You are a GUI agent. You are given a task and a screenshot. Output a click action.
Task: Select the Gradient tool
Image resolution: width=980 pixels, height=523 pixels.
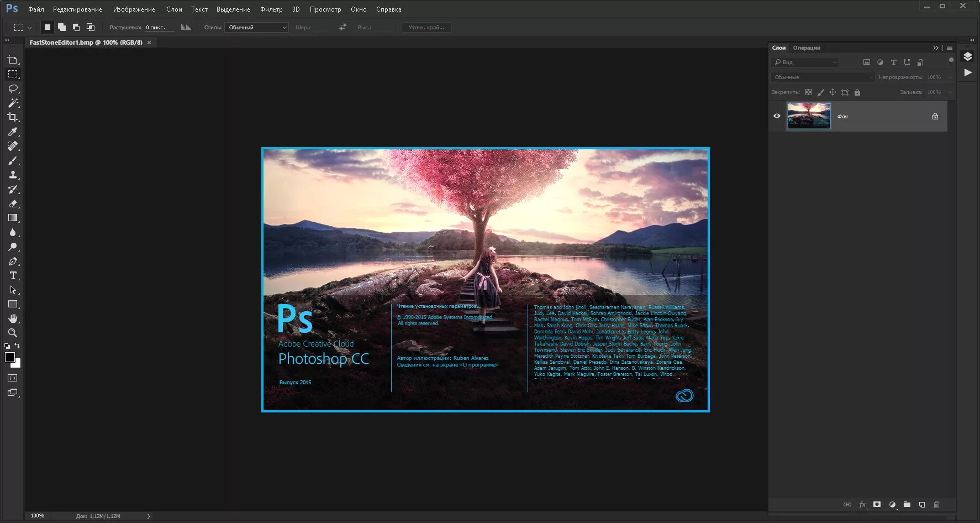coord(13,218)
